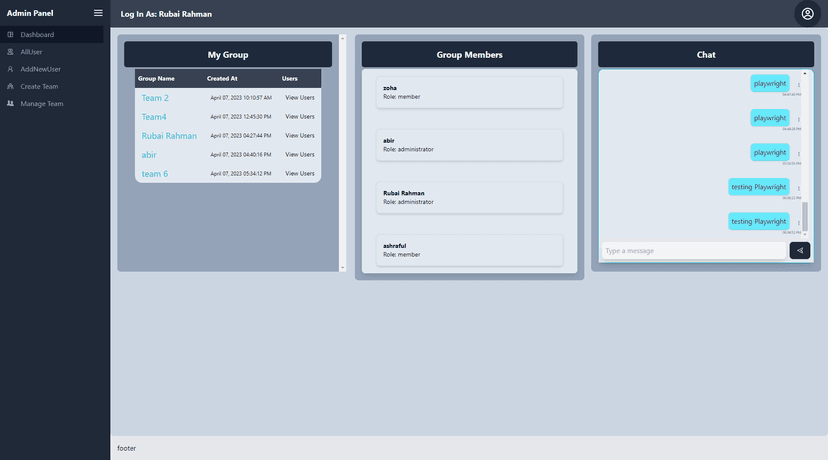Click the AddNewUser person icon
The height and width of the screenshot is (460, 828).
(x=10, y=69)
